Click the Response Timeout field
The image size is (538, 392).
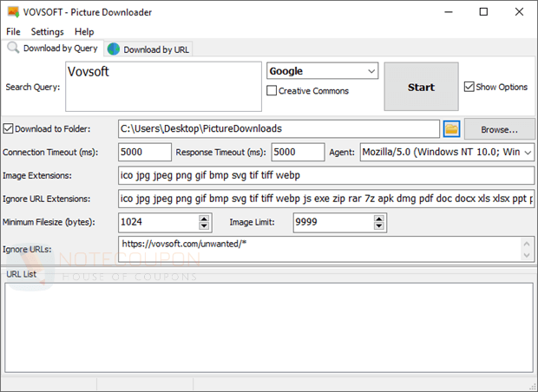298,152
